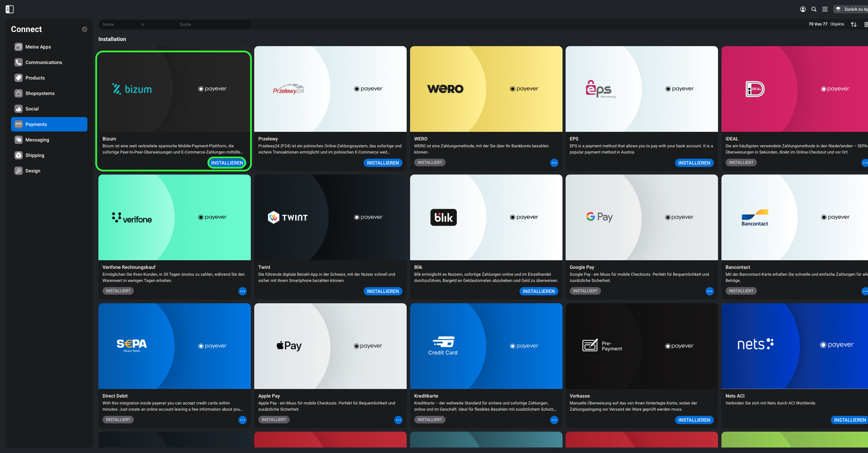Toggle the sidebar panel icon
Image resolution: width=868 pixels, height=453 pixels.
click(x=10, y=9)
